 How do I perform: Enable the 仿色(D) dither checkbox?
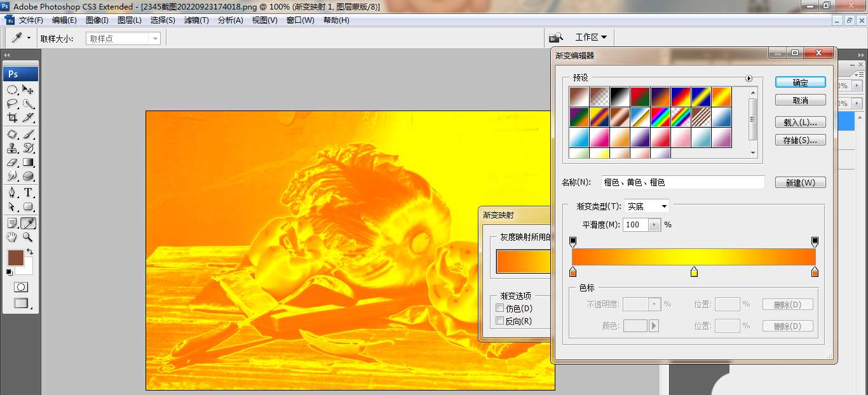(500, 309)
